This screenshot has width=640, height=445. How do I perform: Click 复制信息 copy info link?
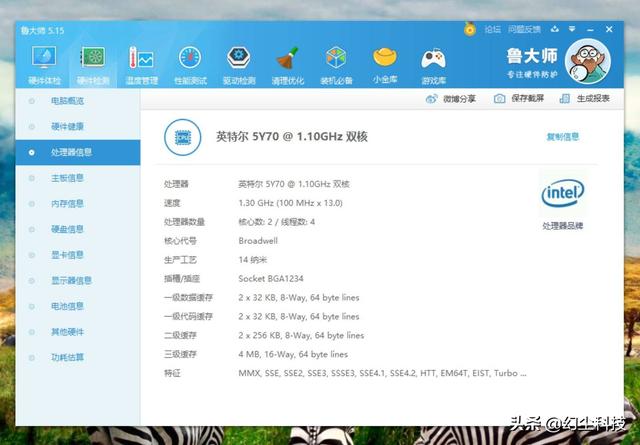tap(562, 137)
